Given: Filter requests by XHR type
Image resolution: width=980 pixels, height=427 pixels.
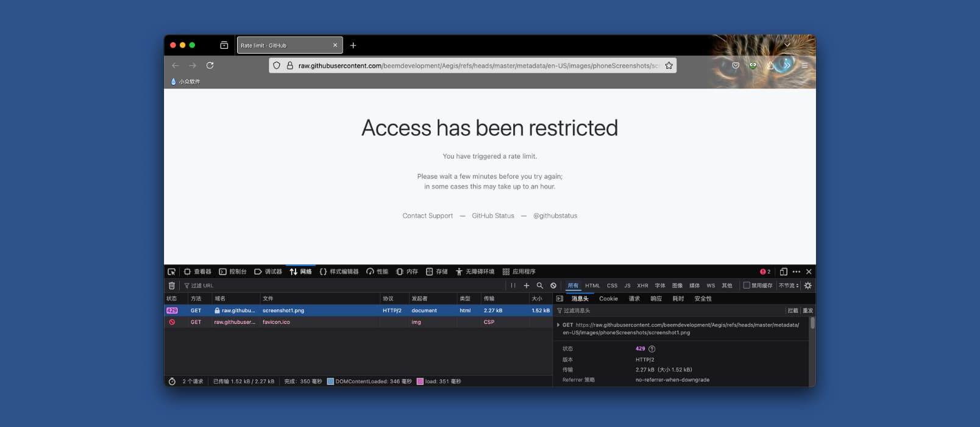Looking at the screenshot, I should point(642,285).
